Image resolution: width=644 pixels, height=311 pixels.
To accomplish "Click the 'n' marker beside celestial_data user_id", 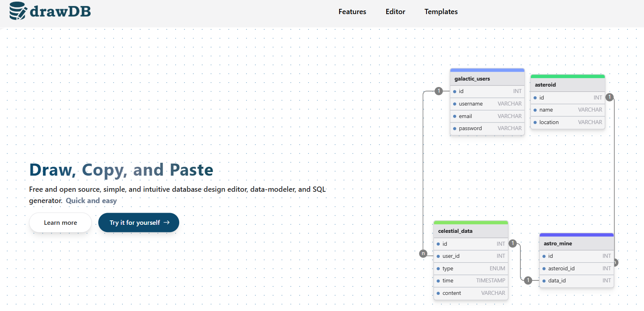I will (x=423, y=253).
